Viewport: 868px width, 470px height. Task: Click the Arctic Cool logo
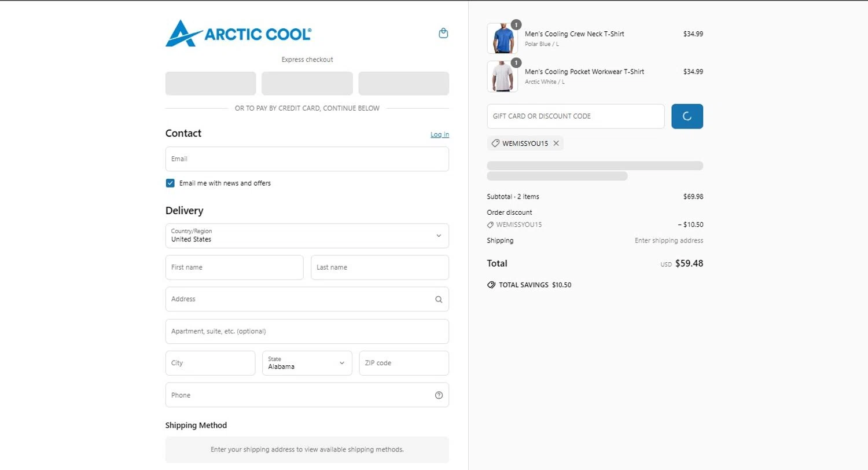tap(238, 34)
